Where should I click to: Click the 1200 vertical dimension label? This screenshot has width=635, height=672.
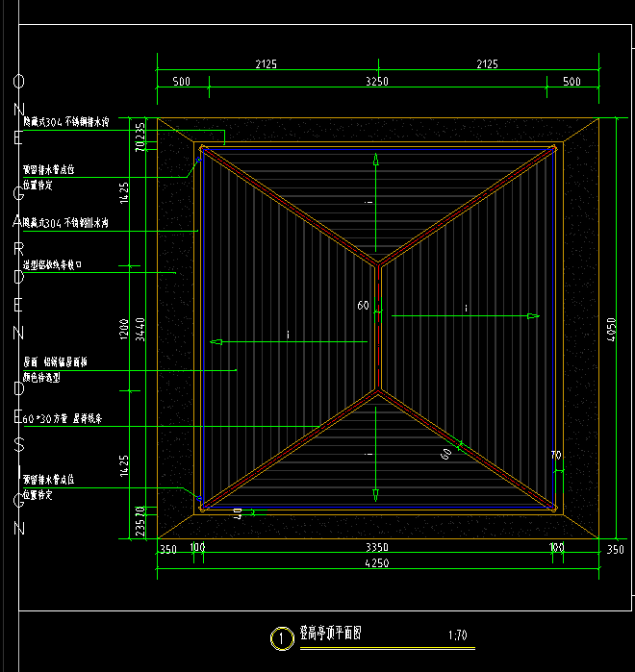click(x=124, y=329)
